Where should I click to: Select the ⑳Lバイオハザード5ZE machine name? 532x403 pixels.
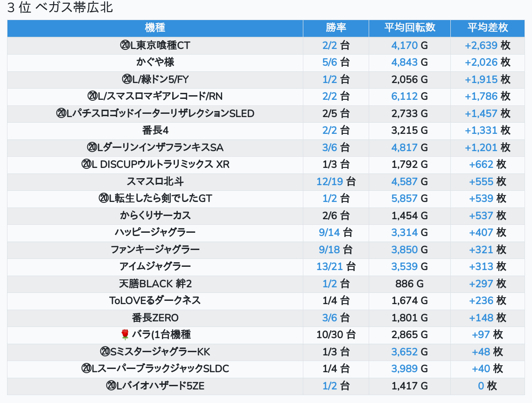(155, 386)
